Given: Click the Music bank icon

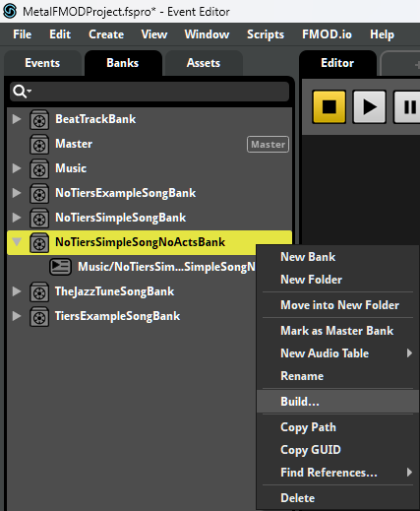Looking at the screenshot, I should click(39, 169).
